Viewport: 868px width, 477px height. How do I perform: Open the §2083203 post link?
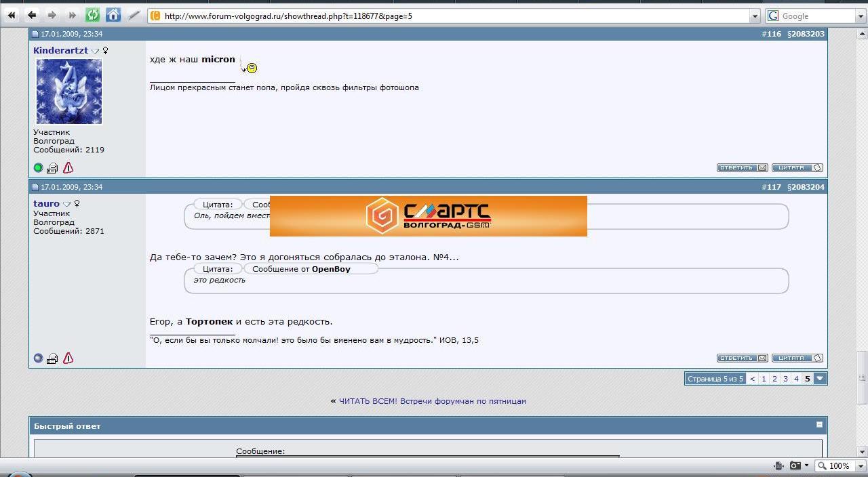(x=806, y=34)
